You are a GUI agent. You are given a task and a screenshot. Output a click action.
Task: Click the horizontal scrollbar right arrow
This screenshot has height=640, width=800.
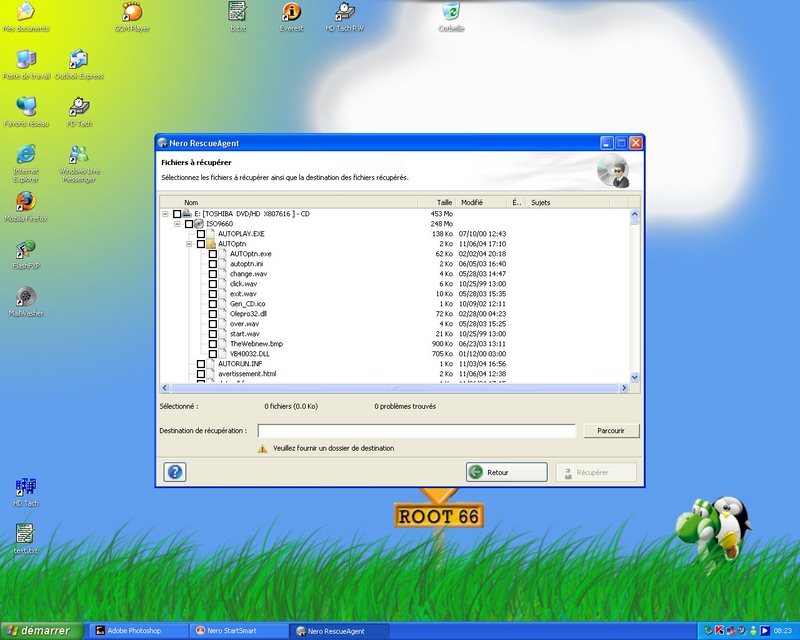point(624,388)
